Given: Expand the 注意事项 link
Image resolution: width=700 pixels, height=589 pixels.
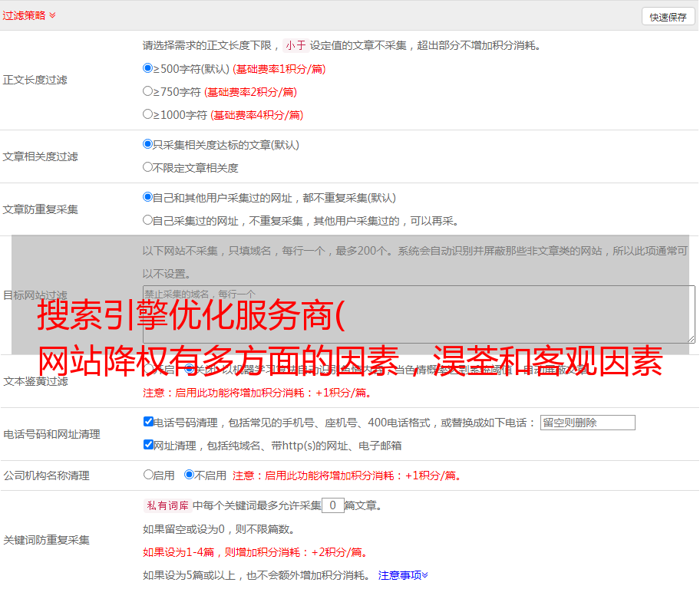Looking at the screenshot, I should [x=402, y=574].
